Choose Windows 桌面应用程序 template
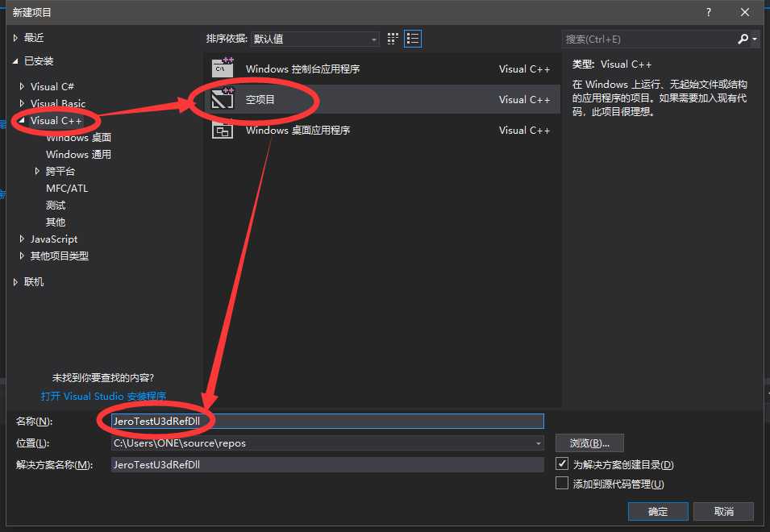The height and width of the screenshot is (532, 770). [x=381, y=130]
